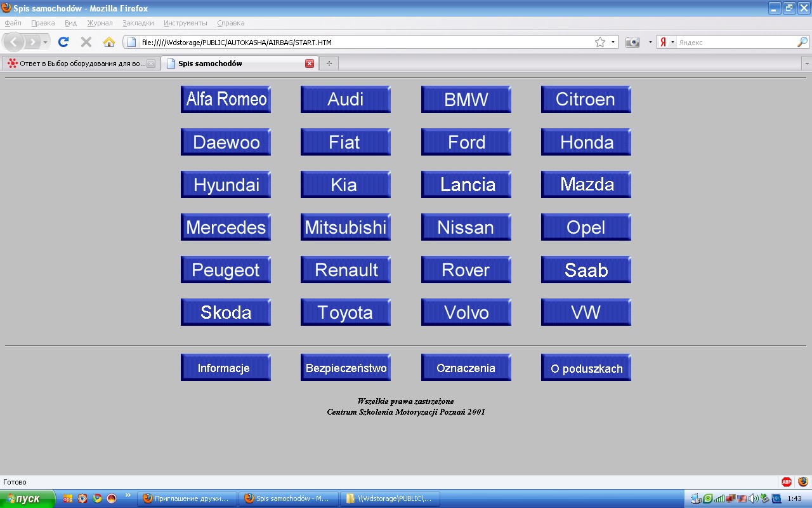Click the Mitsubishi button
Image resolution: width=812 pixels, height=508 pixels.
pos(346,227)
